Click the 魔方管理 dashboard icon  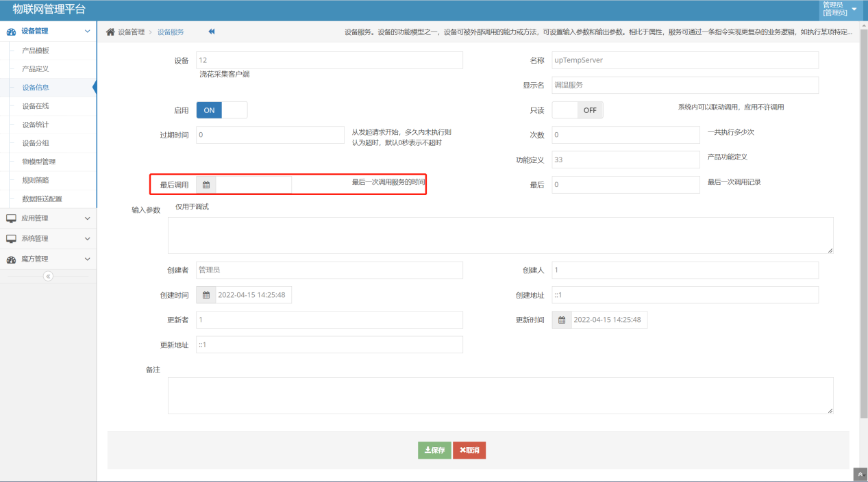pyautogui.click(x=11, y=259)
